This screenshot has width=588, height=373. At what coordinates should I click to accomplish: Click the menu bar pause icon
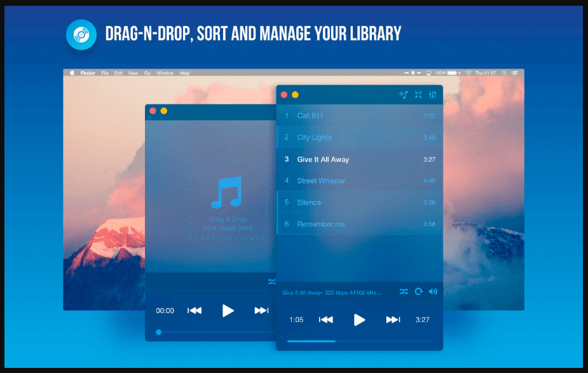coord(413,73)
